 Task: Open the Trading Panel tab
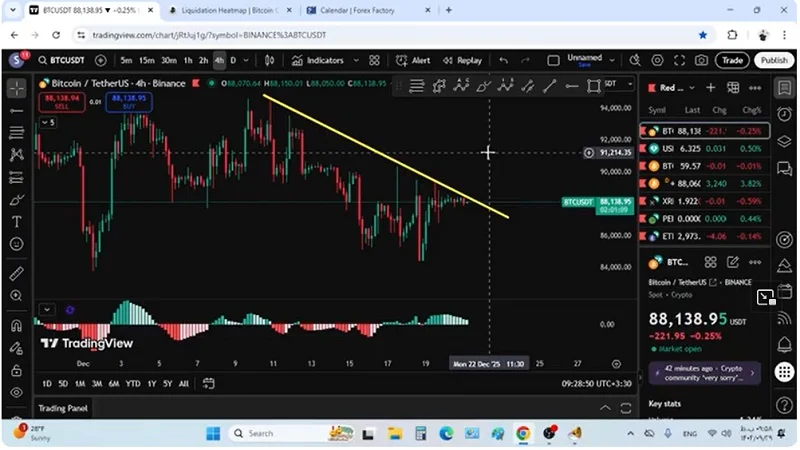tap(63, 408)
